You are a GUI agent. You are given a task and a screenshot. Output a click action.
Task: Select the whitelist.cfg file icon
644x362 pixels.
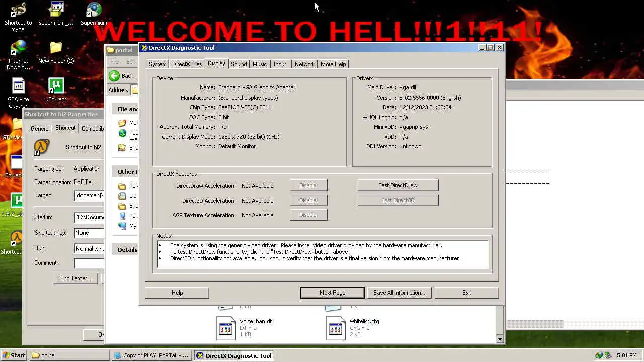(x=336, y=328)
